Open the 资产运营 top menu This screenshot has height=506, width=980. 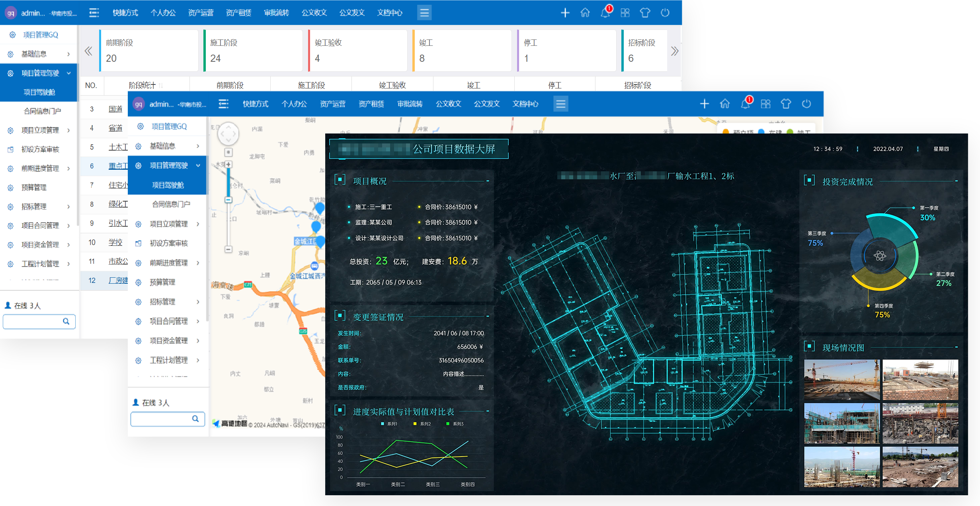[x=201, y=13]
